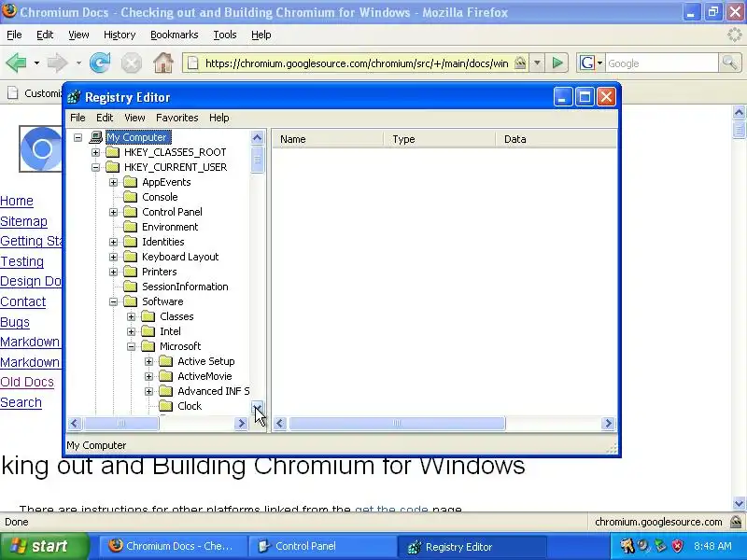
Task: Follow the Sitemap link
Action: [24, 221]
